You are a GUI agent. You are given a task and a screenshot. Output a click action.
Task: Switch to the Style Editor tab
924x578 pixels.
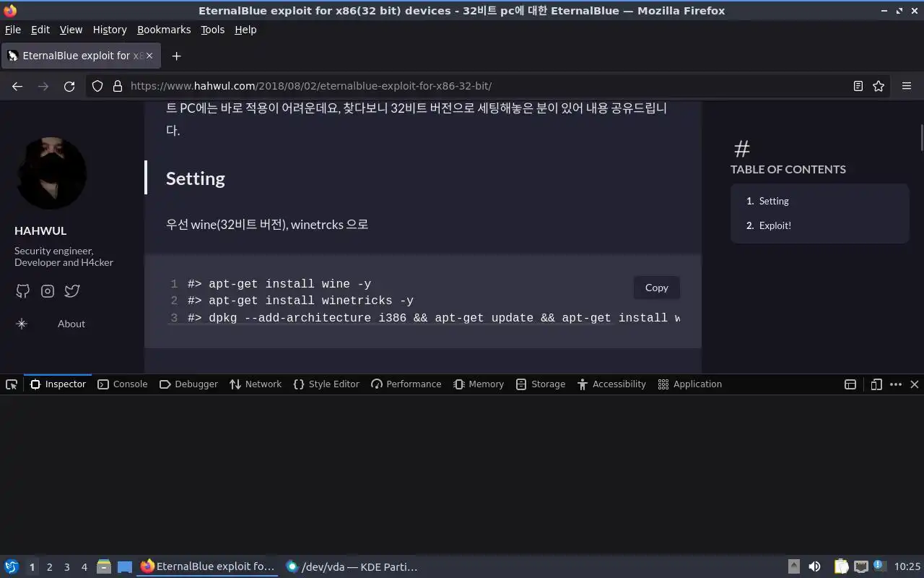[x=326, y=384]
